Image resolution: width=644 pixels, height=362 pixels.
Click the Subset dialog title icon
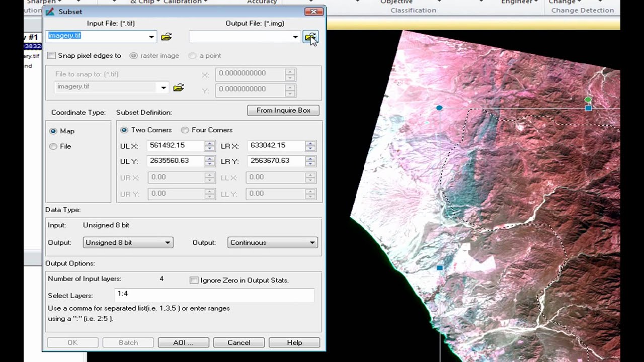[x=50, y=12]
